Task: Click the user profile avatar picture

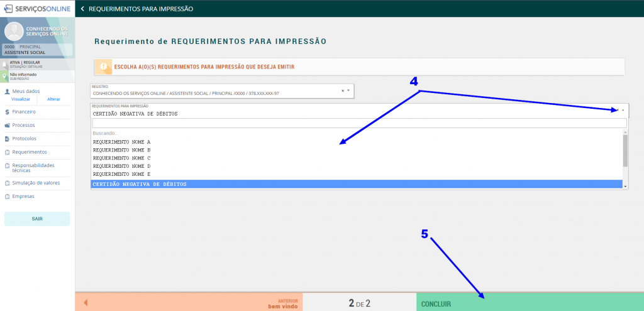Action: (x=14, y=31)
